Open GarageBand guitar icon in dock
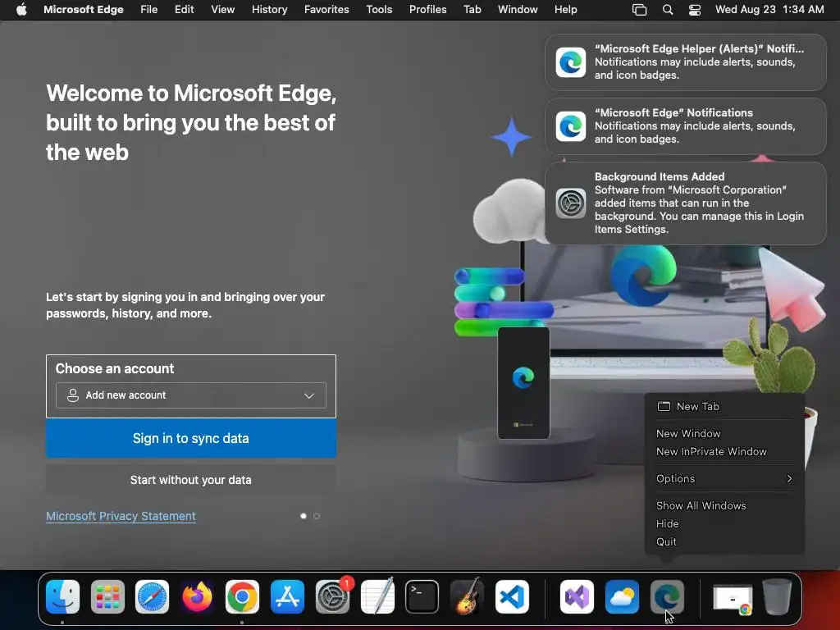The image size is (840, 630). pos(467,596)
